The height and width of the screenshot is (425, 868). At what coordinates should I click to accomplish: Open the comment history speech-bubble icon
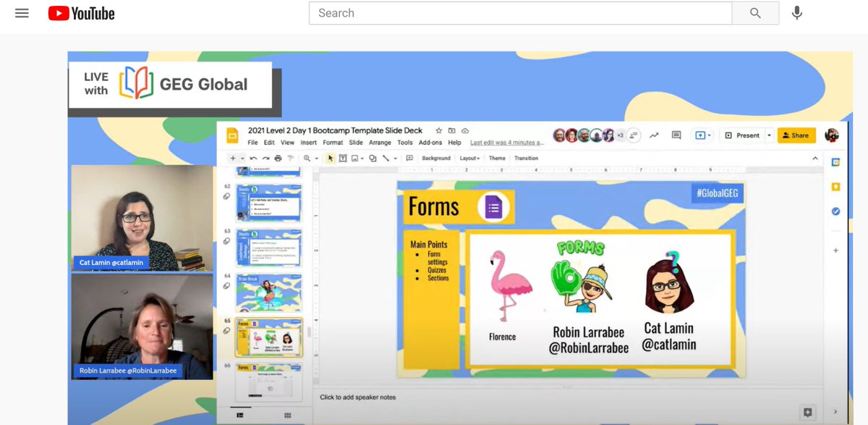tap(676, 135)
